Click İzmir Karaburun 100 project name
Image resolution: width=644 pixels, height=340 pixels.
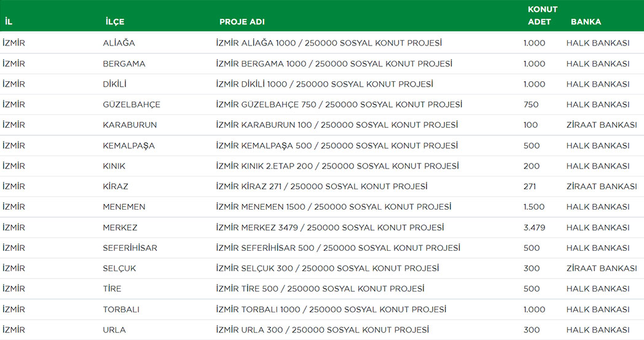tap(337, 125)
